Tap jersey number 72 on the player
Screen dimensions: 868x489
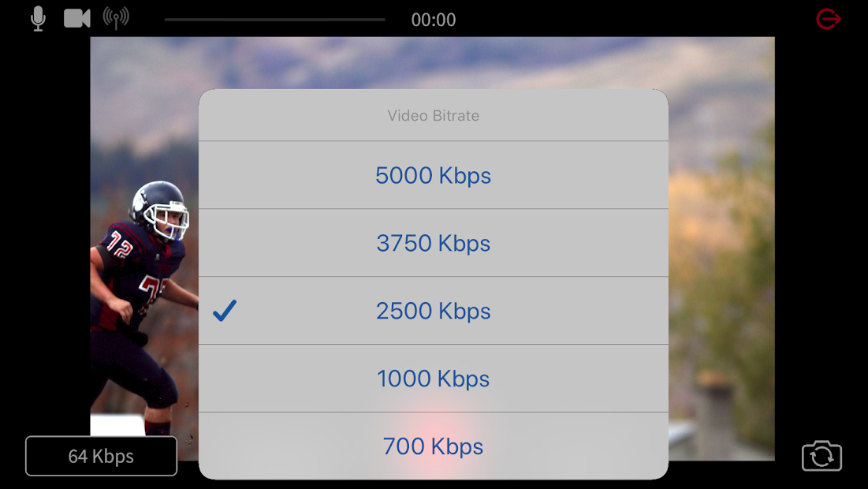(120, 247)
